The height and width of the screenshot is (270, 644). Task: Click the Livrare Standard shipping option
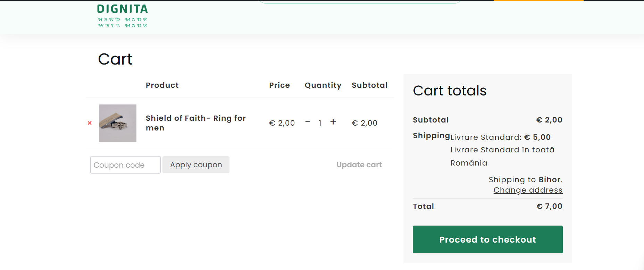click(500, 137)
